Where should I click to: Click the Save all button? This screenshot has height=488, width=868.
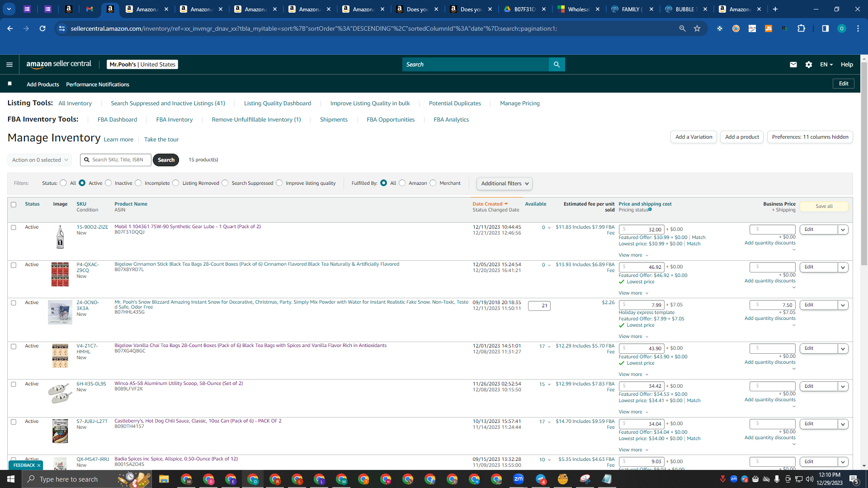coord(824,206)
